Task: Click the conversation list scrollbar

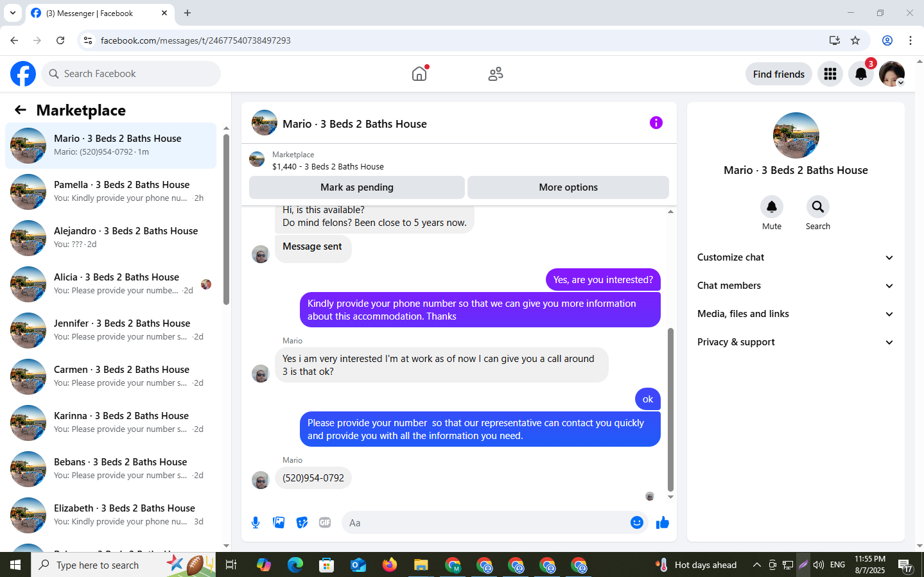Action: (226, 218)
